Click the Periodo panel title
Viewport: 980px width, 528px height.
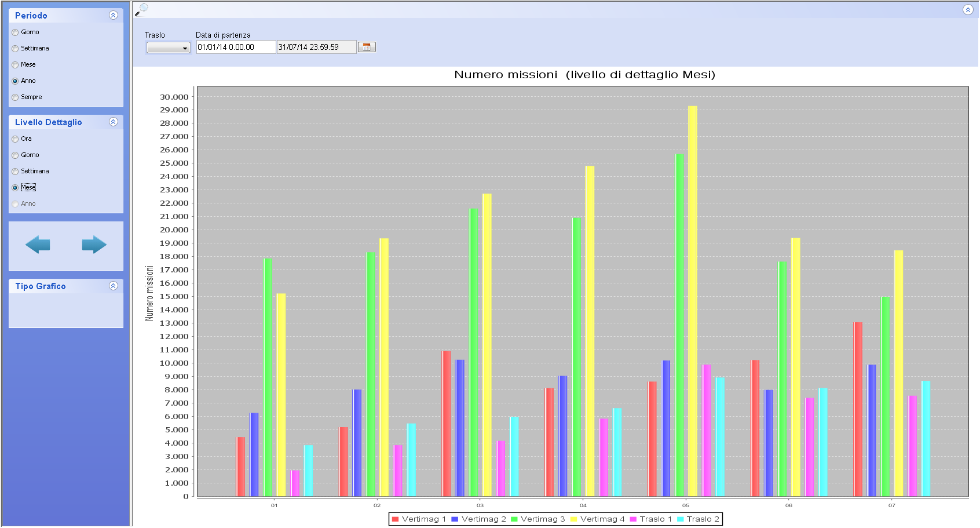(x=31, y=16)
